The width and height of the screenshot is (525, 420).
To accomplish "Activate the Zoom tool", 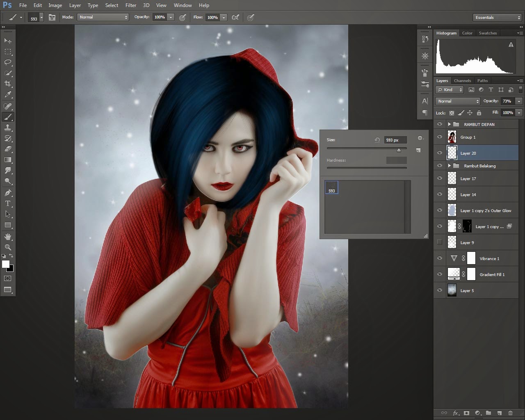I will pos(8,247).
